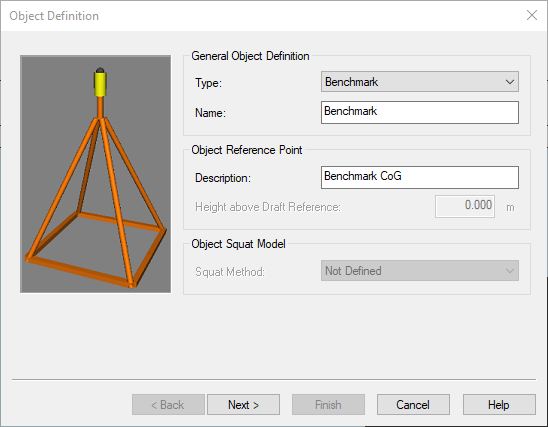
Task: Click the disabled Back button
Action: [168, 405]
